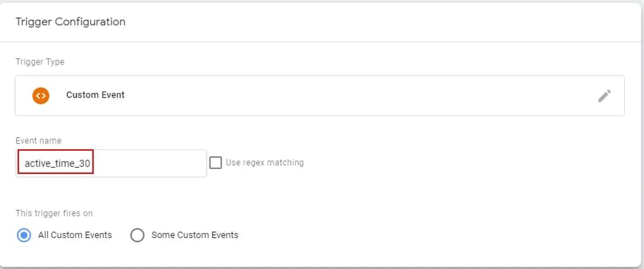Focus the Event name input field

[111, 163]
